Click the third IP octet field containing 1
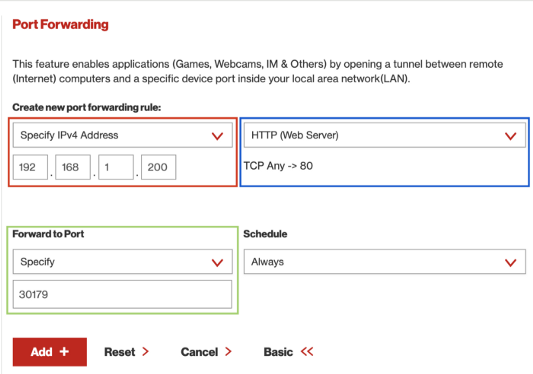Viewport: 533px width, 374px height. pos(116,167)
